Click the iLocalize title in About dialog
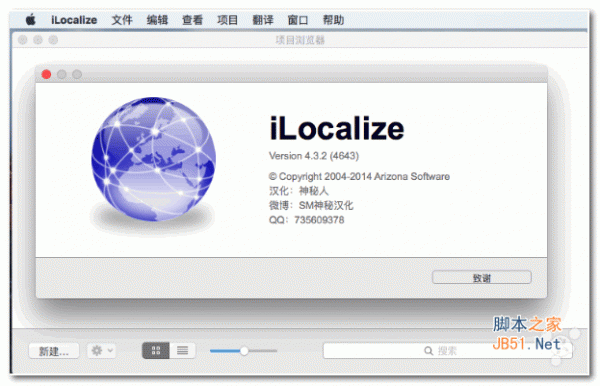This screenshot has width=600, height=386. click(x=336, y=129)
